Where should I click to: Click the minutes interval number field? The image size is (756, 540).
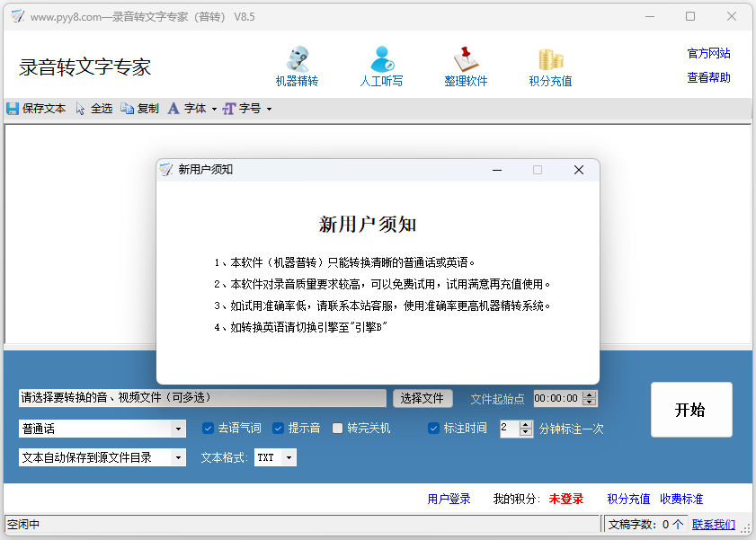point(510,429)
